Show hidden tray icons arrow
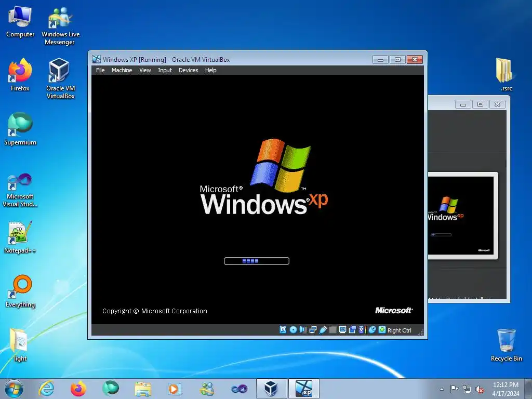This screenshot has height=399, width=532. pyautogui.click(x=442, y=389)
